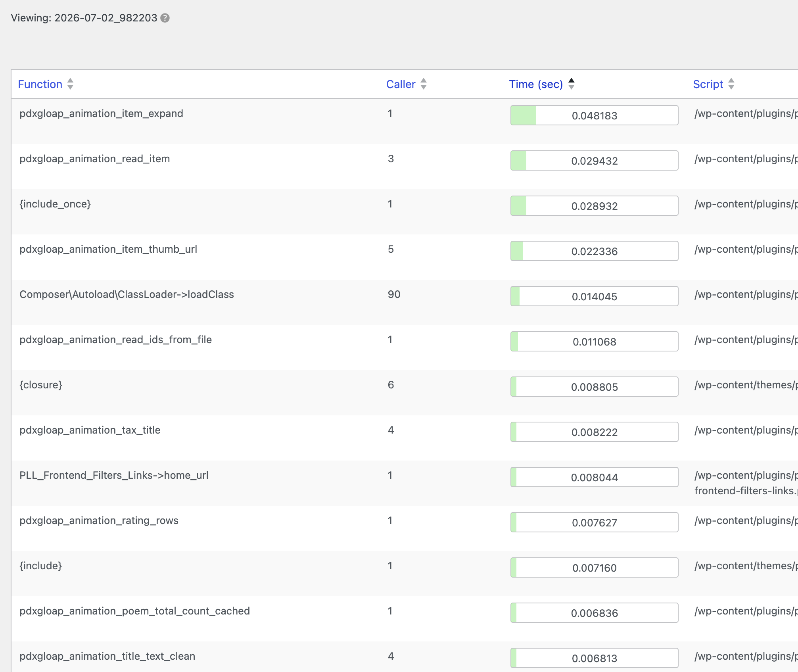Click caller count 90 for loadClass
Viewport: 798px width, 672px height.
point(394,294)
